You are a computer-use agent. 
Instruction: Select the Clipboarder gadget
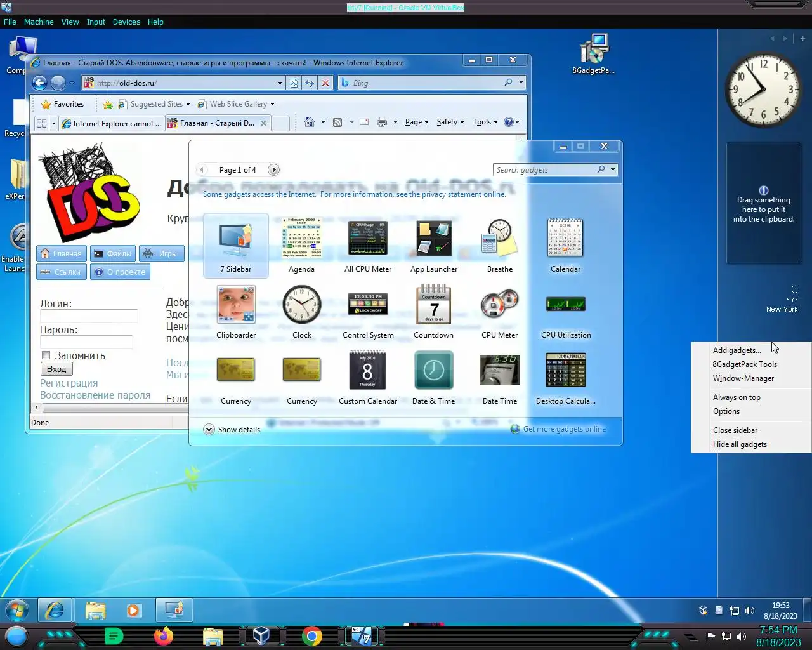point(236,312)
